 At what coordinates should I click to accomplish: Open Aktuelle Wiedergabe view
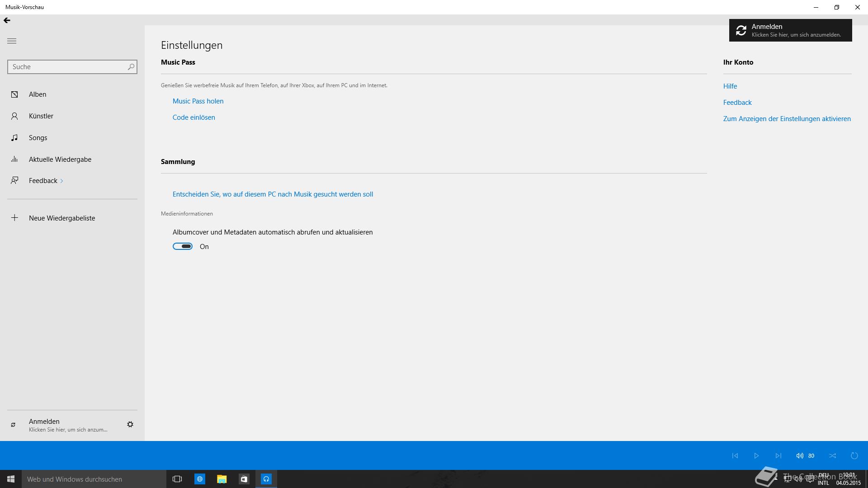coord(72,160)
